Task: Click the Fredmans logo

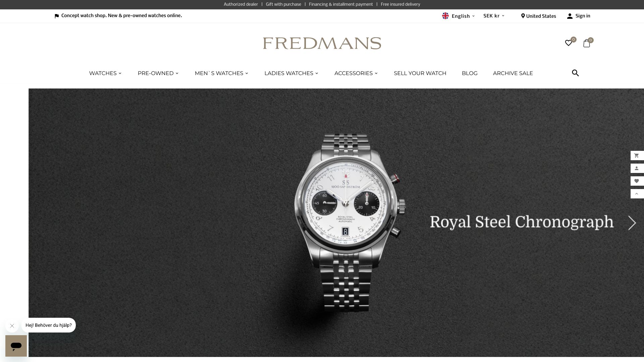Action: 322,43
